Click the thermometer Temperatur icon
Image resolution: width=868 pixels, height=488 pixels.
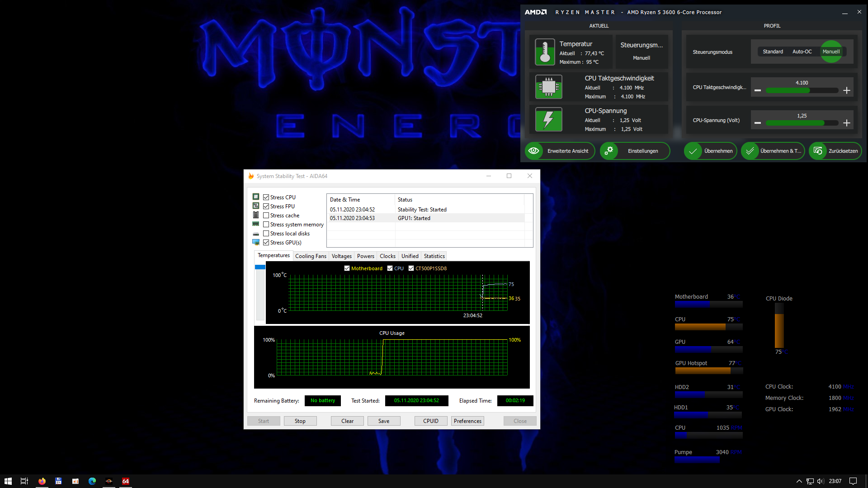(545, 52)
